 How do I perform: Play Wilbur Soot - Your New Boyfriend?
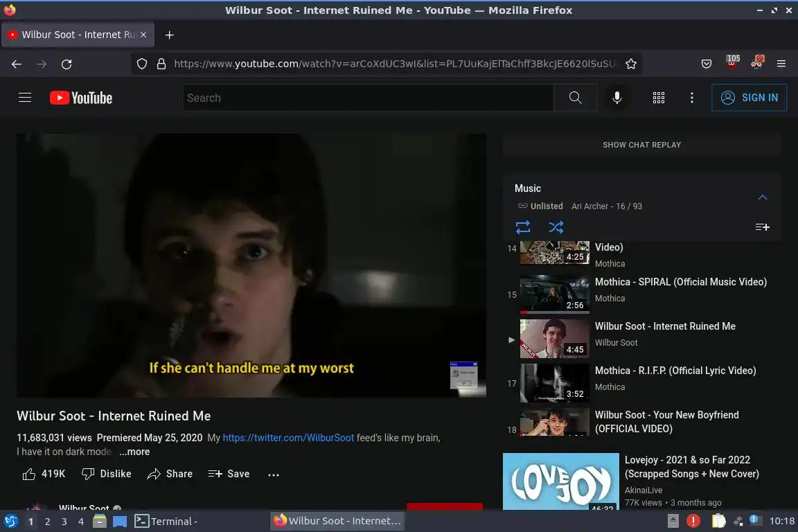(x=642, y=422)
